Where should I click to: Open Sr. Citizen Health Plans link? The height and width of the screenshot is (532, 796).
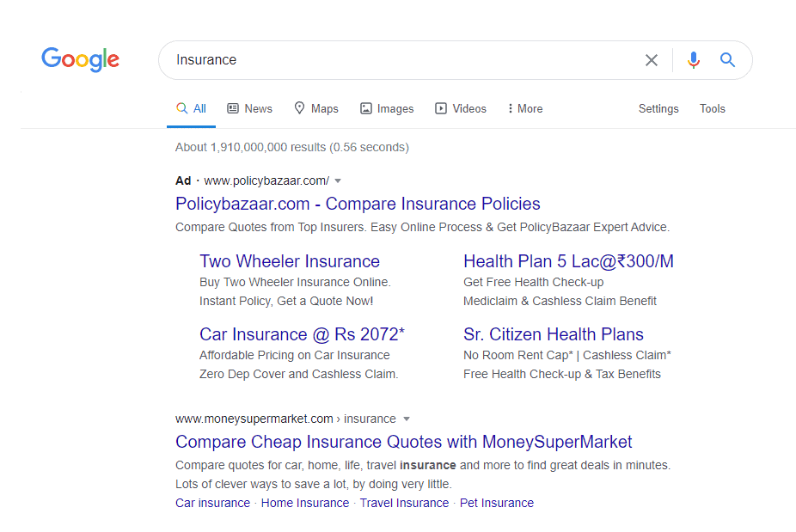554,334
